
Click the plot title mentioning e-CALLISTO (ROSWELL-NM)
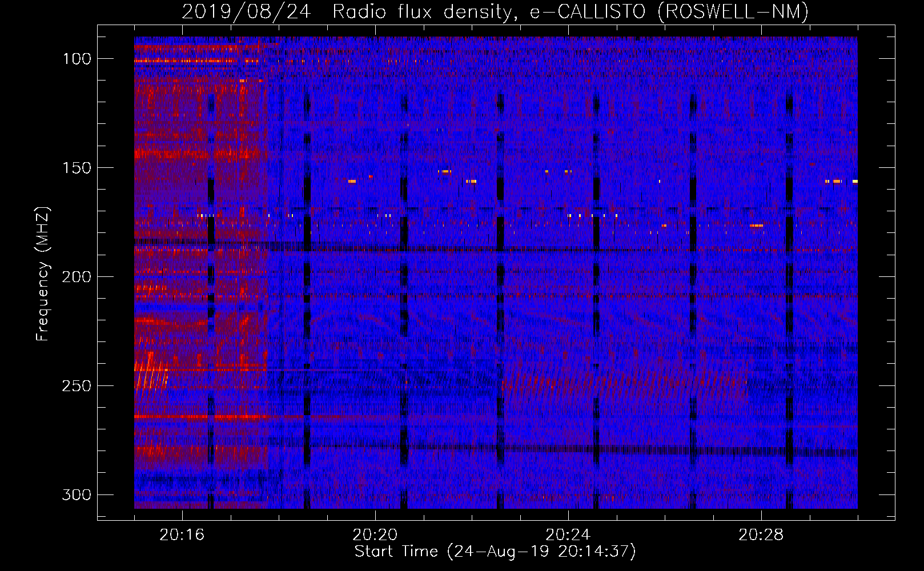tap(495, 11)
